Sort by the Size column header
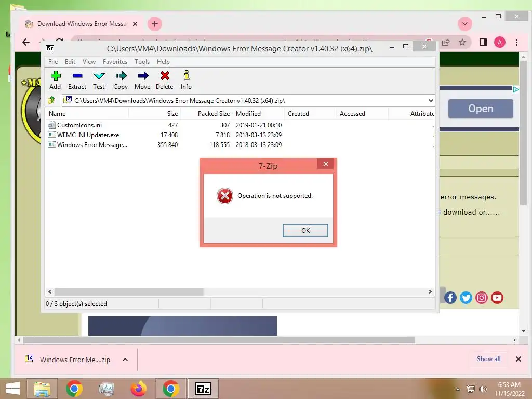 click(155, 114)
